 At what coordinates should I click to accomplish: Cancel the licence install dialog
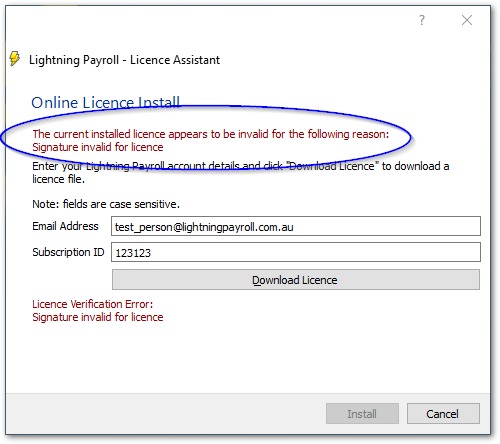point(443,414)
